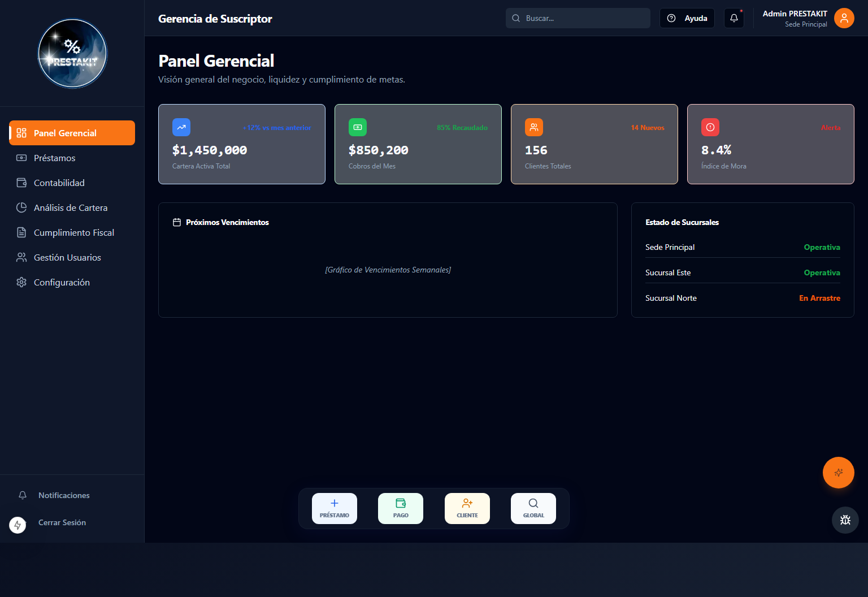This screenshot has width=868, height=597.
Task: Click the 8.4% delinquency value
Action: [x=716, y=150]
